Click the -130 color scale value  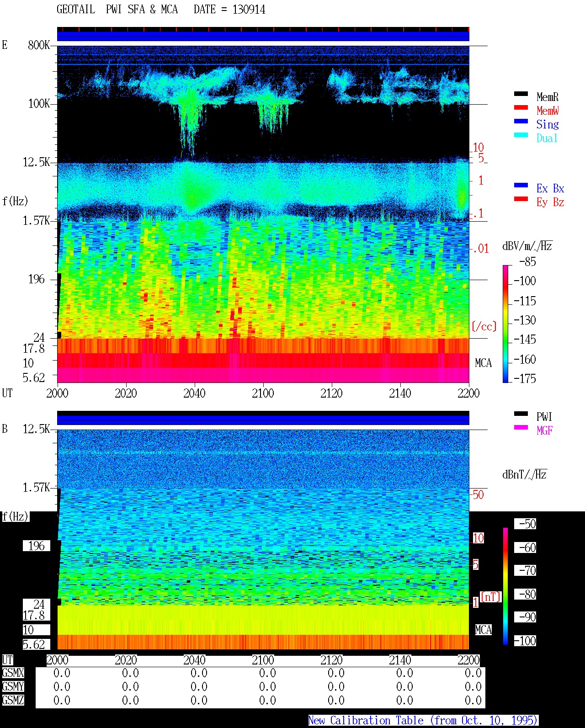pos(525,320)
